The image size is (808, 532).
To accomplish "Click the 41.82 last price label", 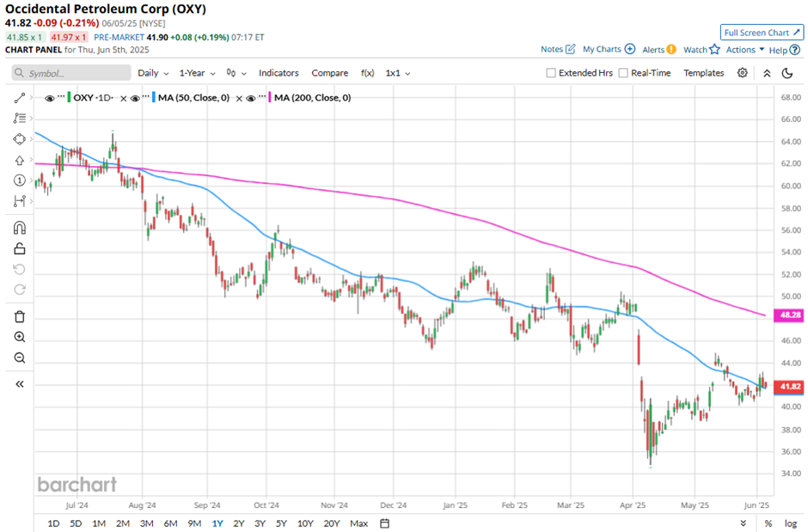I will pyautogui.click(x=789, y=387).
